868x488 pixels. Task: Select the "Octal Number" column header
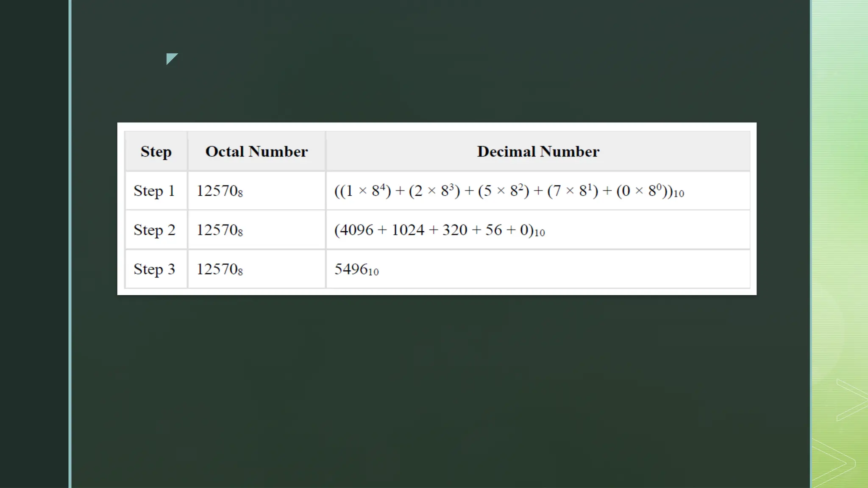pos(256,152)
